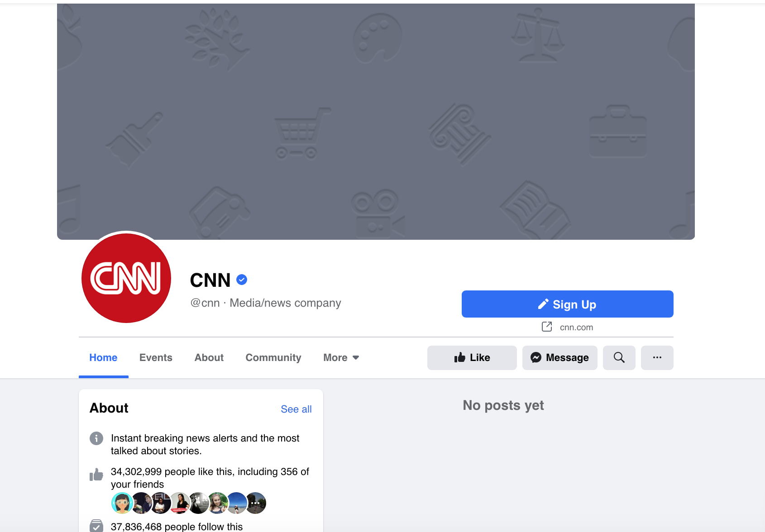This screenshot has height=532, width=765.
Task: Click the first friend avatar with glasses
Action: (x=122, y=503)
